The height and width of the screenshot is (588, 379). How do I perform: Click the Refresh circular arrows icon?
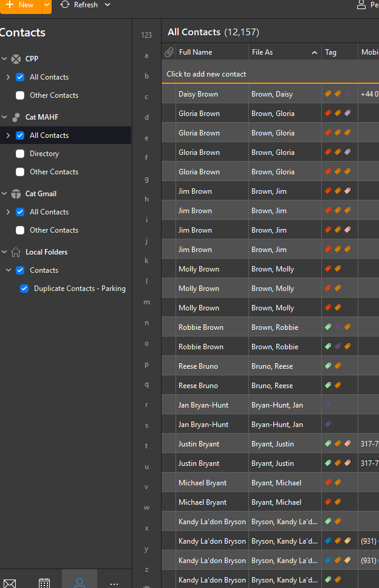click(x=65, y=5)
